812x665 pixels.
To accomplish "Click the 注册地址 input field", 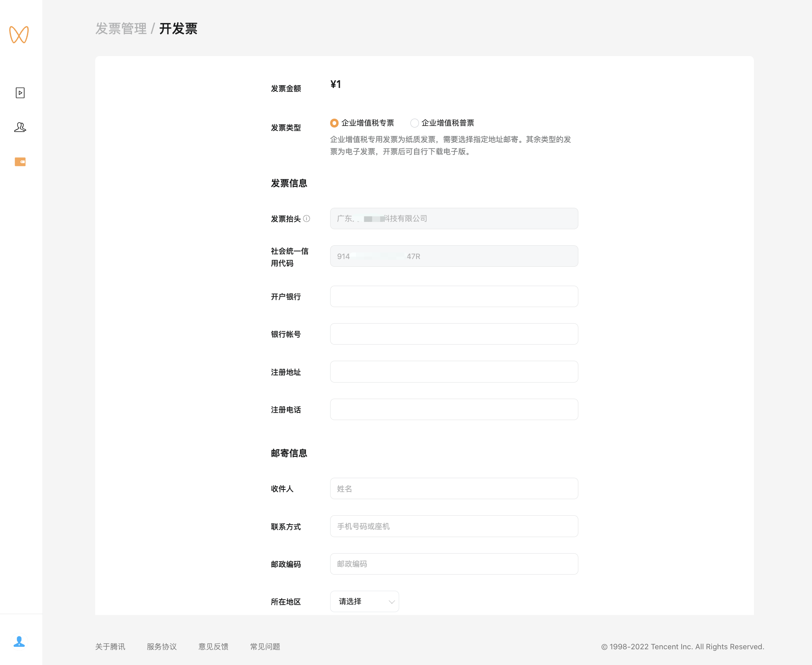I will 454,372.
